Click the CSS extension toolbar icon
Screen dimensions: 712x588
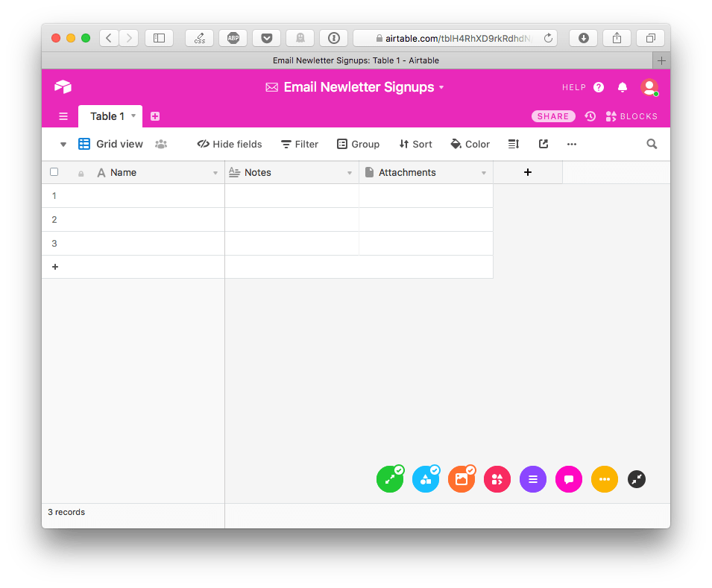[199, 38]
